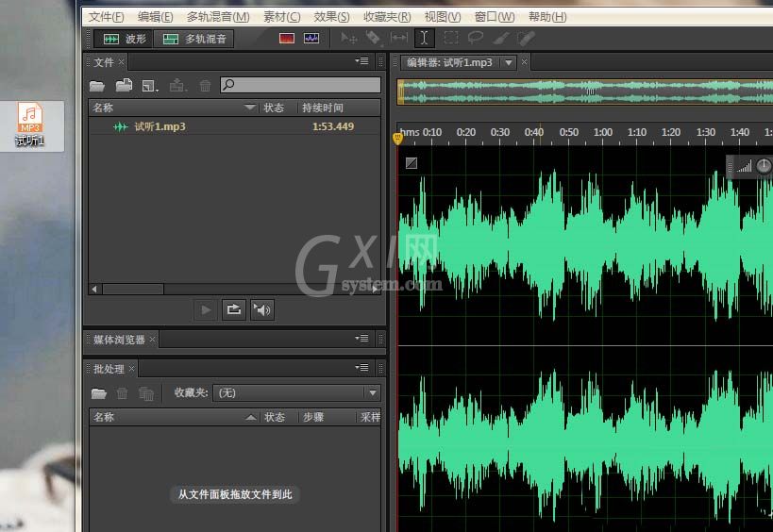The image size is (773, 532).
Task: Toggle spectral frequency display icon
Action: click(286, 39)
